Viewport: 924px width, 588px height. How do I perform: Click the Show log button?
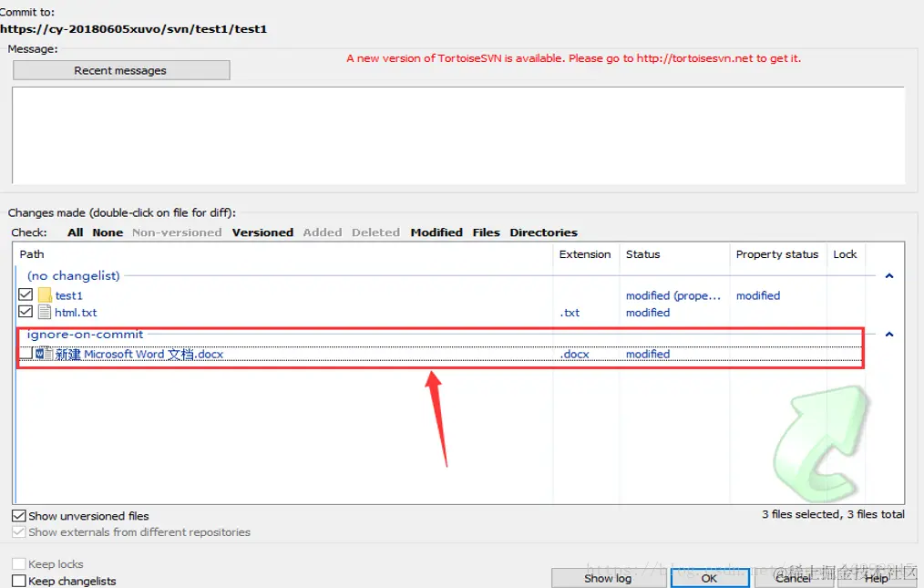pos(608,578)
